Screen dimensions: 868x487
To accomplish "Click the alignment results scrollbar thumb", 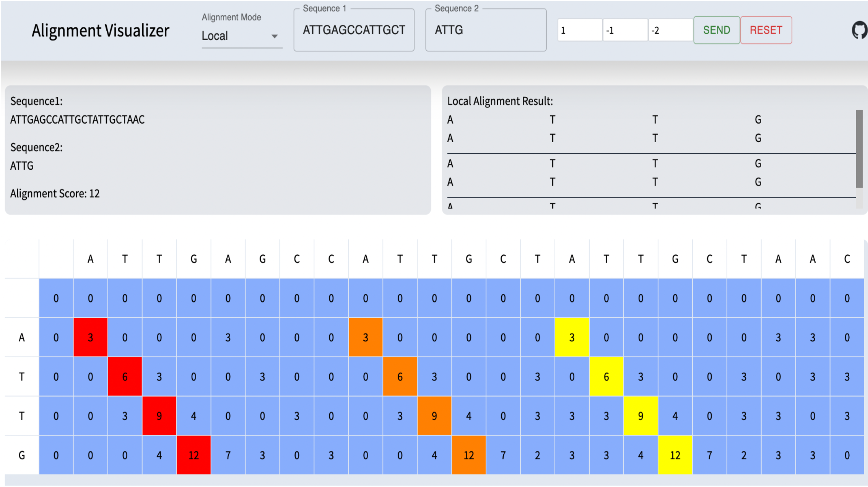I will pos(859,148).
